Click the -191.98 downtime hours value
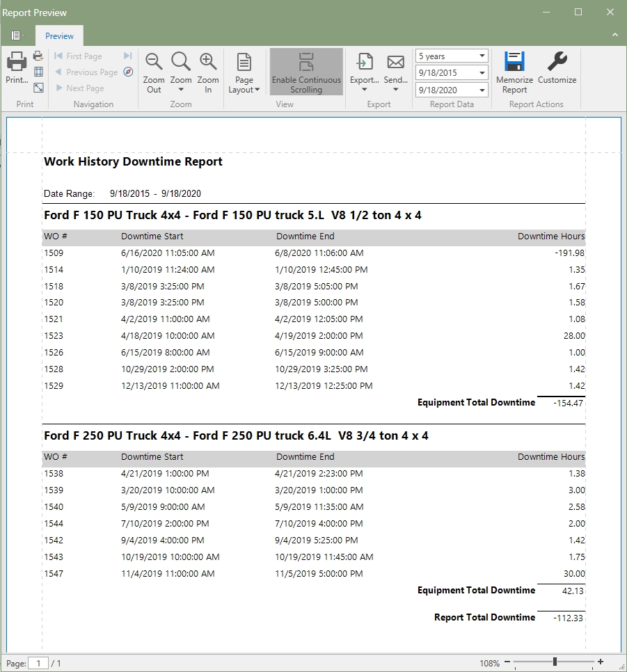 (x=569, y=253)
